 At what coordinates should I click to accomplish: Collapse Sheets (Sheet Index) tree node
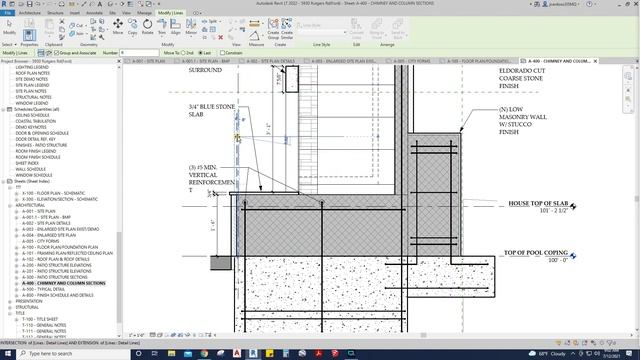pos(3,181)
